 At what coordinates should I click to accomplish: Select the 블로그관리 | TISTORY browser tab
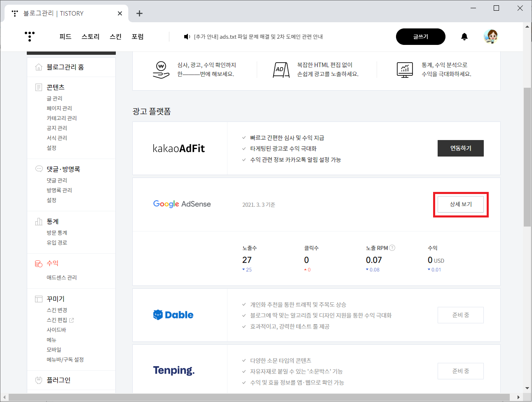67,14
